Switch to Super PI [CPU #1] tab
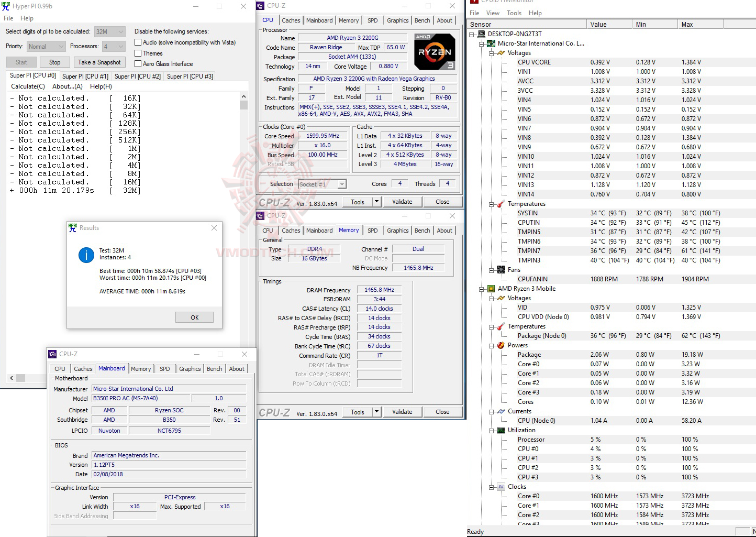This screenshot has height=537, width=756. tap(85, 76)
